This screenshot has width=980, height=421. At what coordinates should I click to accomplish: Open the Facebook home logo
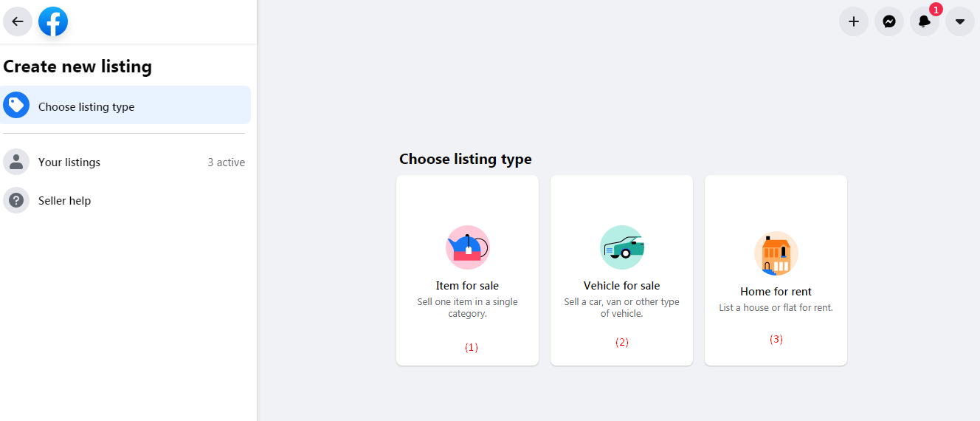[x=53, y=21]
